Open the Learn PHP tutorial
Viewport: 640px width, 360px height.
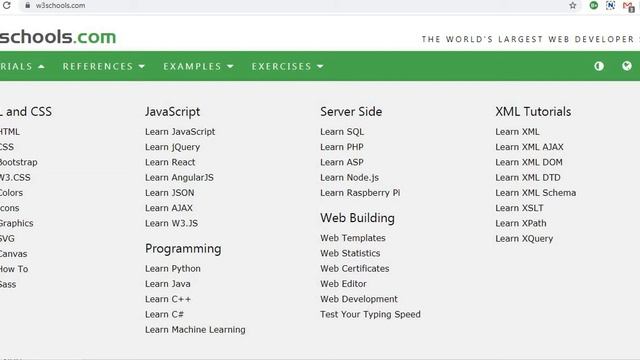pos(342,147)
